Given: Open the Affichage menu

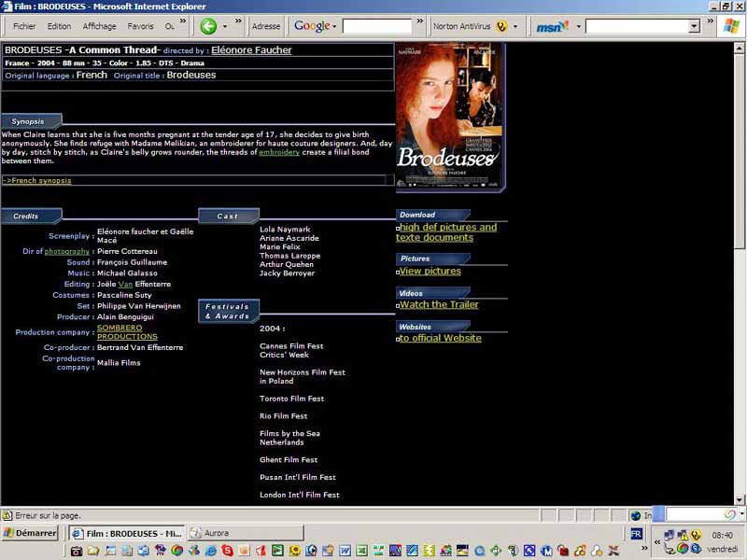Looking at the screenshot, I should click(99, 26).
